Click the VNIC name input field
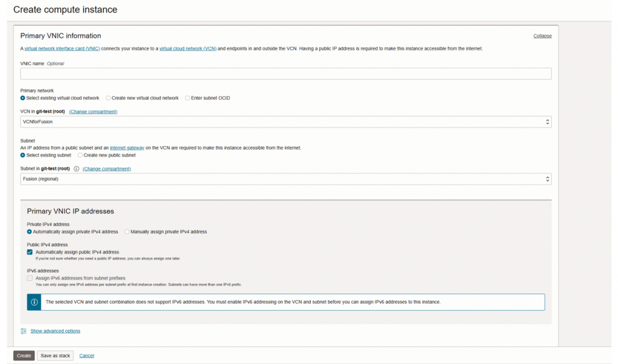Viewport: 618px width, 364px height. pos(285,74)
